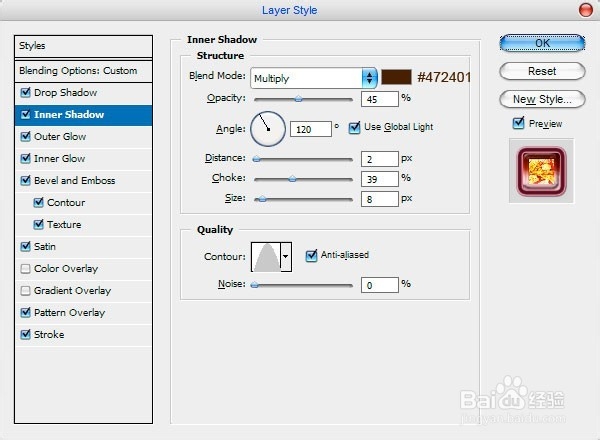Open the Blend Mode dropdown
The width and height of the screenshot is (600, 440).
click(314, 78)
